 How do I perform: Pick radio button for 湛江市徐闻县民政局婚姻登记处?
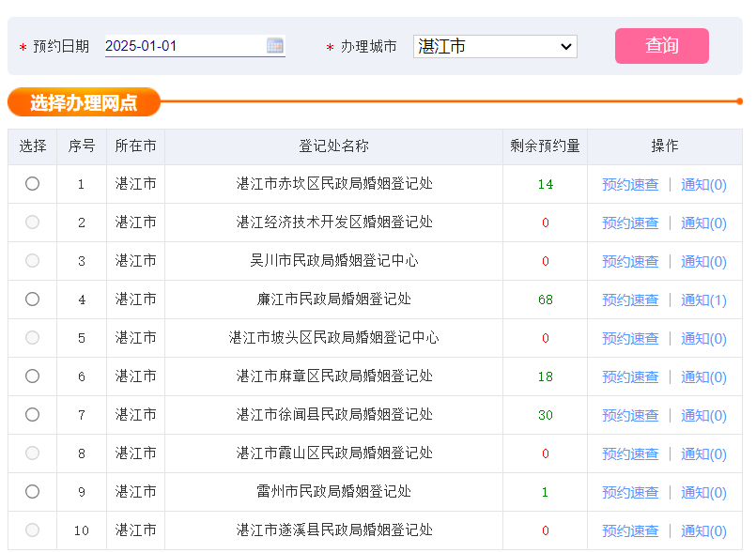click(33, 415)
